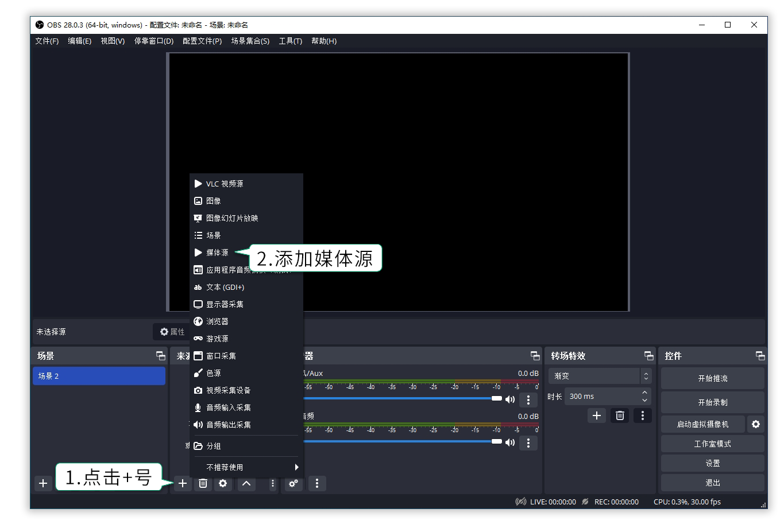This screenshot has width=784, height=532.
Task: Click 开始推流 to start streaming
Action: tap(713, 378)
